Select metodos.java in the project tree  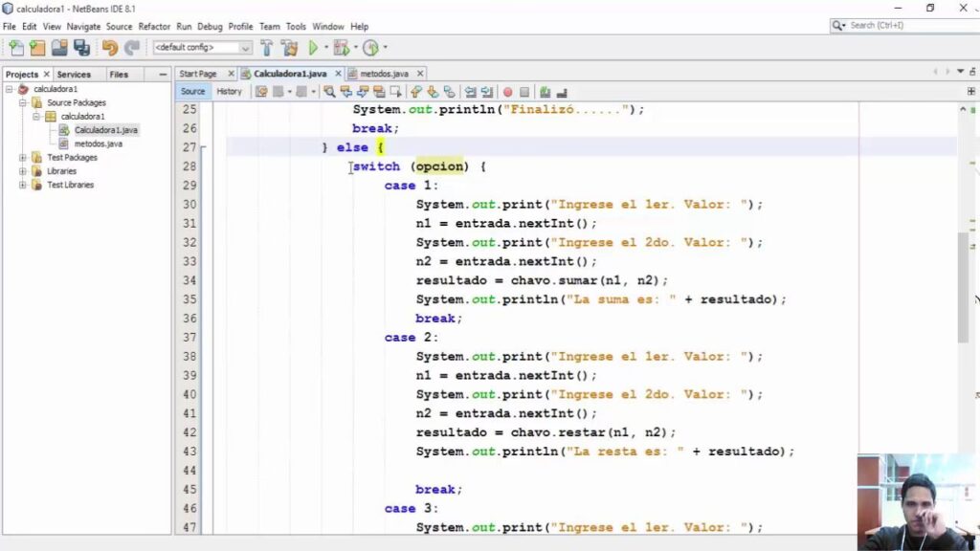pyautogui.click(x=98, y=144)
